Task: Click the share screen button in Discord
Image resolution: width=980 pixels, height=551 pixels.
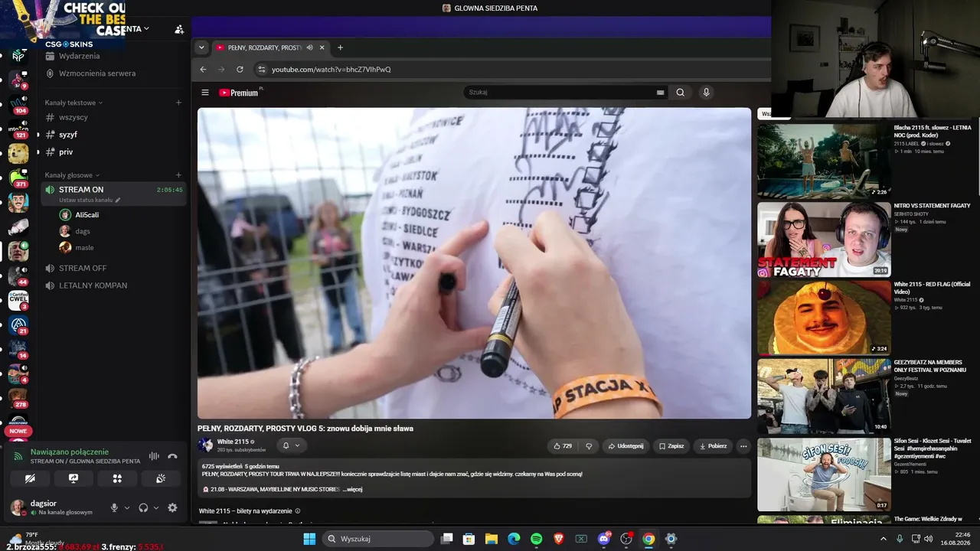Action: coord(73,478)
